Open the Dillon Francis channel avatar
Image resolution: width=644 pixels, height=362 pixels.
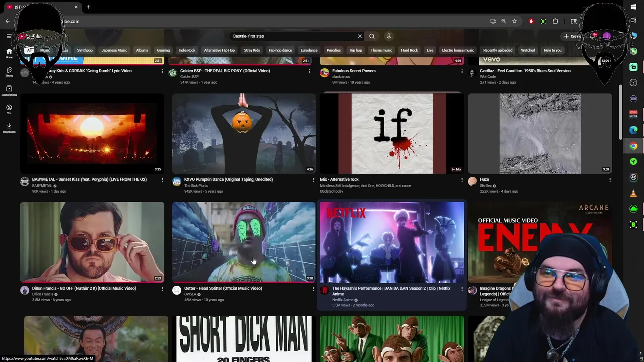[x=25, y=290]
